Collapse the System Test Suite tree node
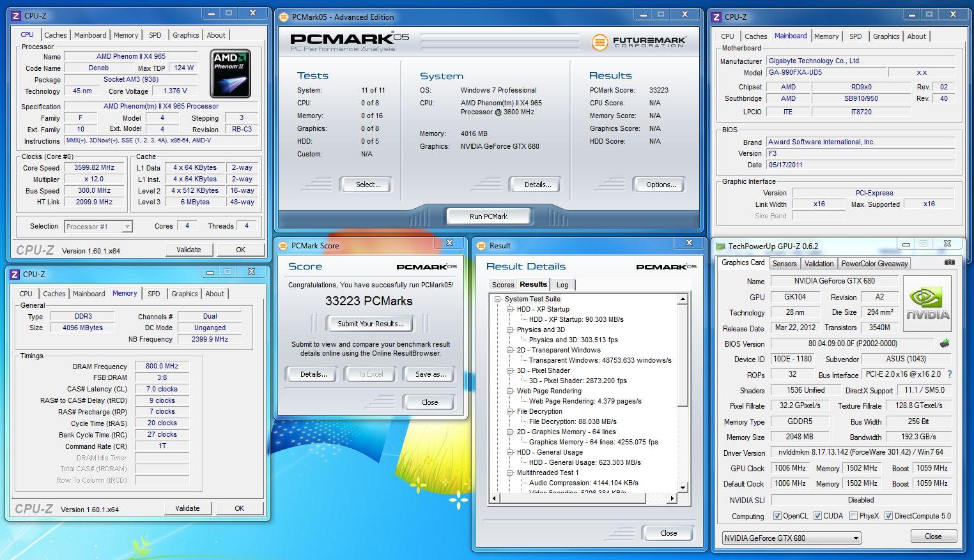This screenshot has height=560, width=974. tap(498, 299)
